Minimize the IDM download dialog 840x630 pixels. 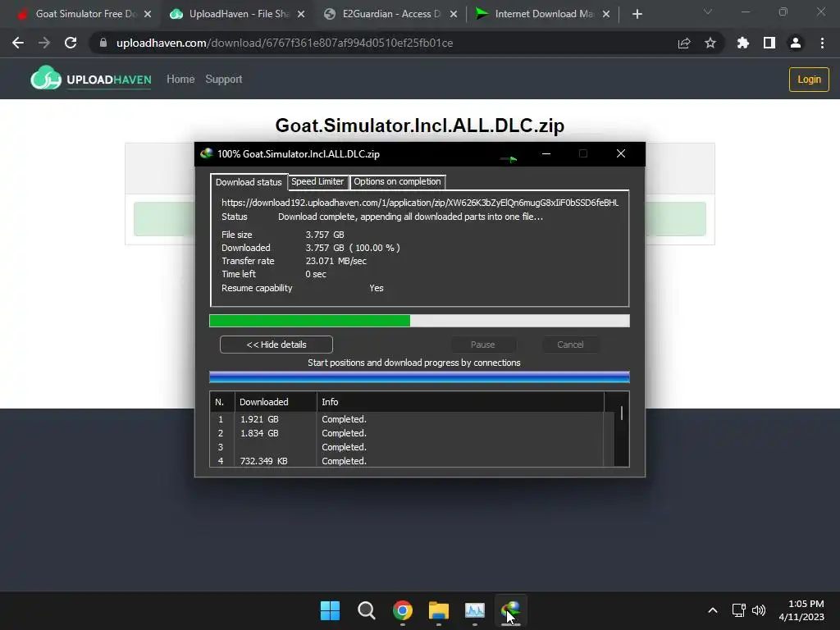546,153
